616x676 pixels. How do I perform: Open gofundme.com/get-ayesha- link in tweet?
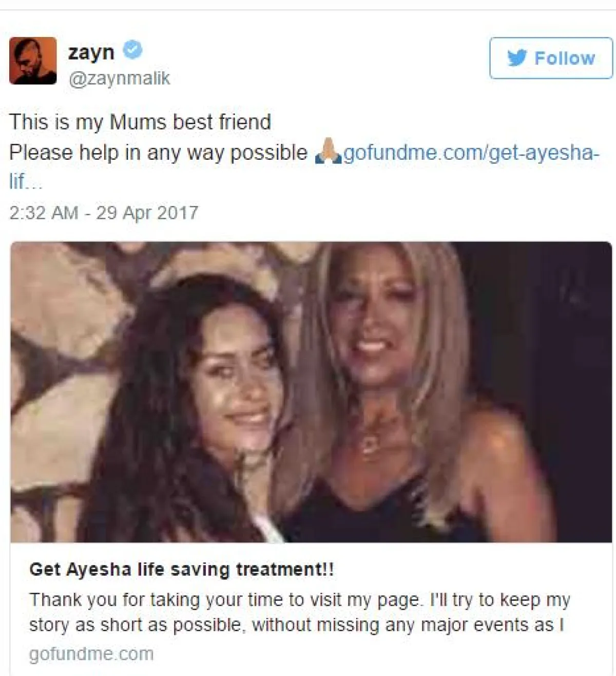click(471, 153)
